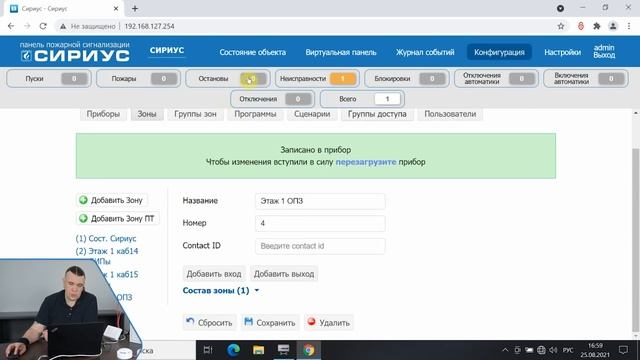This screenshot has height=360, width=640.
Task: Click the Отключения counter button
Action: click(x=273, y=99)
